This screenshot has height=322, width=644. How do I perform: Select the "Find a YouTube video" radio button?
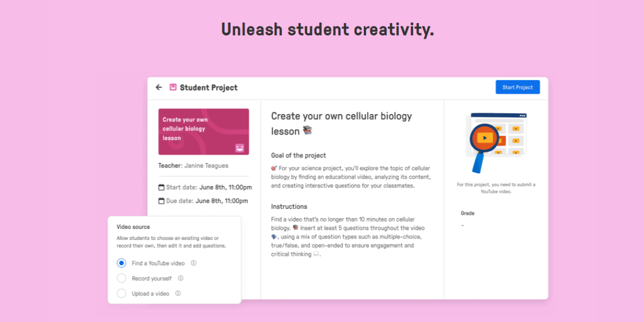[121, 263]
